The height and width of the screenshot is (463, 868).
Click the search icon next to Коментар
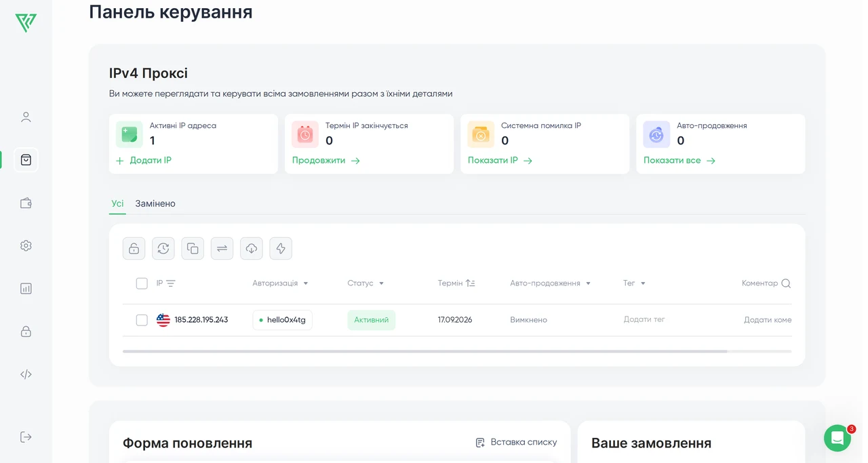(786, 283)
